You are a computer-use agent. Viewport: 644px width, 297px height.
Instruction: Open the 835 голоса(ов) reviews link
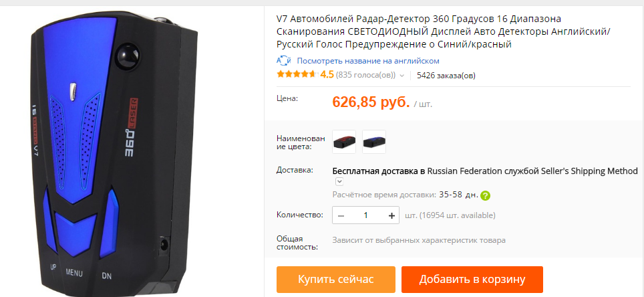365,76
